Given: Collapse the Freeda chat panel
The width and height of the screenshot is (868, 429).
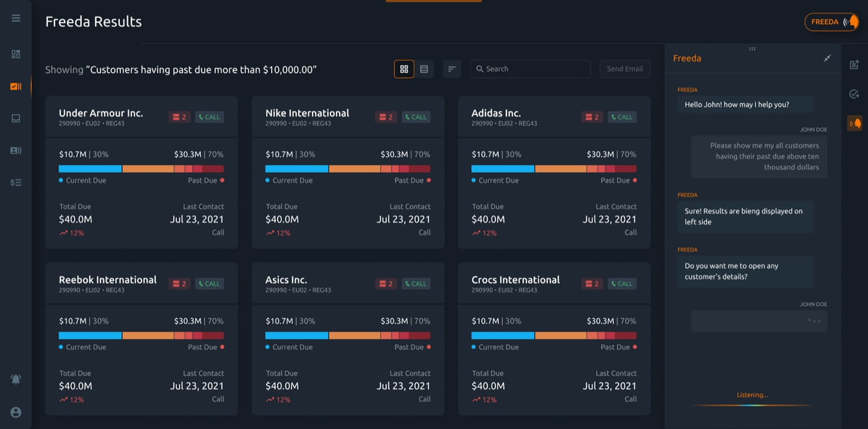Looking at the screenshot, I should coord(827,58).
